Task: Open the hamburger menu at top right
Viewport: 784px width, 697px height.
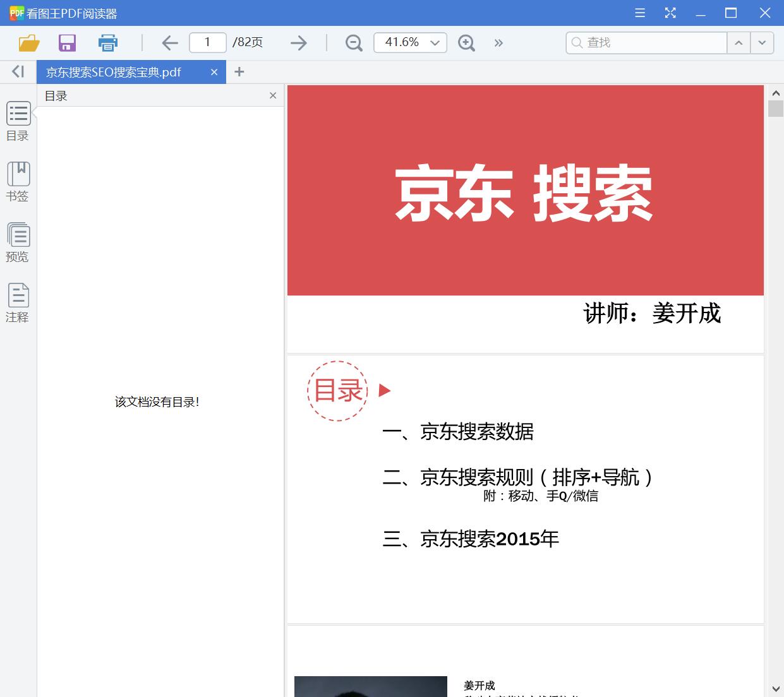Action: pos(639,13)
